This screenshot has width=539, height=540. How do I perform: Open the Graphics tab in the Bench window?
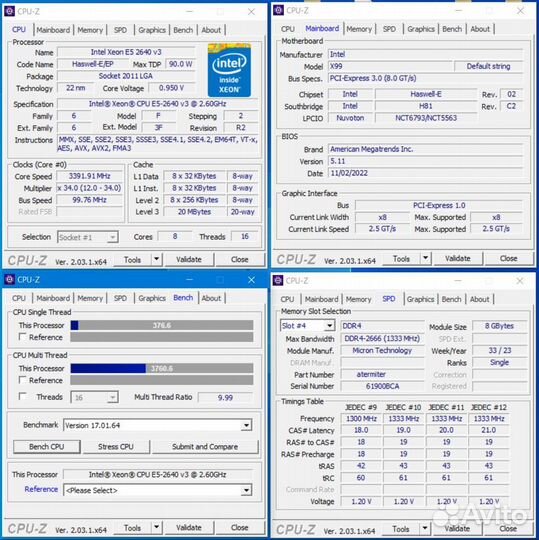pyautogui.click(x=152, y=298)
